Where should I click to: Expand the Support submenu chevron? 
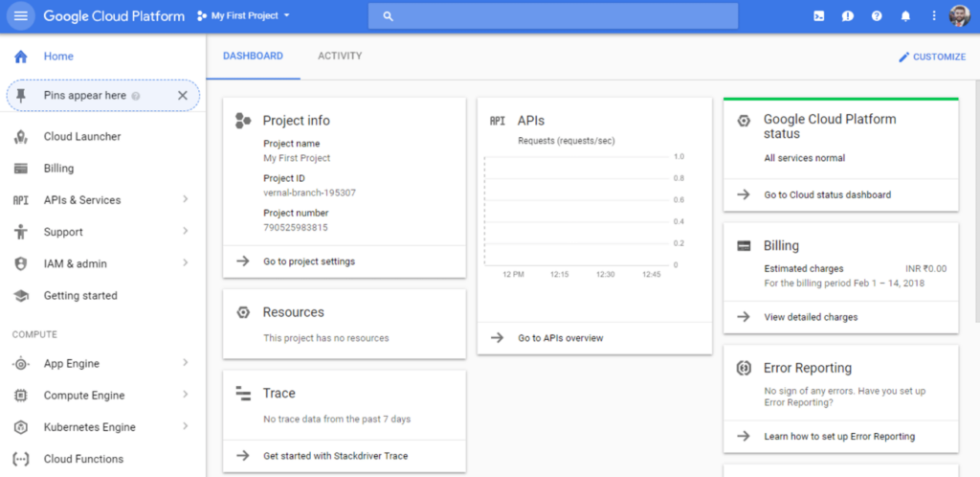pos(185,231)
